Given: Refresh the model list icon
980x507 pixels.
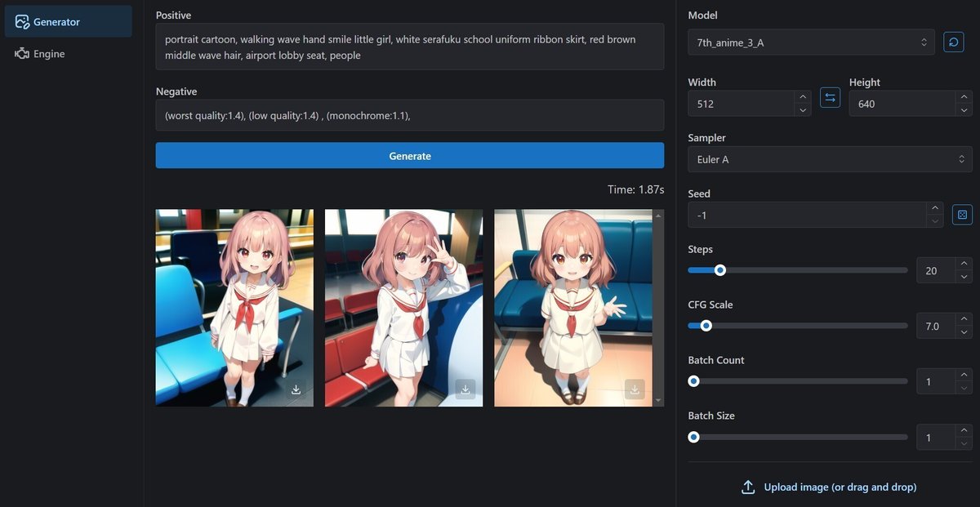Looking at the screenshot, I should pyautogui.click(x=953, y=42).
